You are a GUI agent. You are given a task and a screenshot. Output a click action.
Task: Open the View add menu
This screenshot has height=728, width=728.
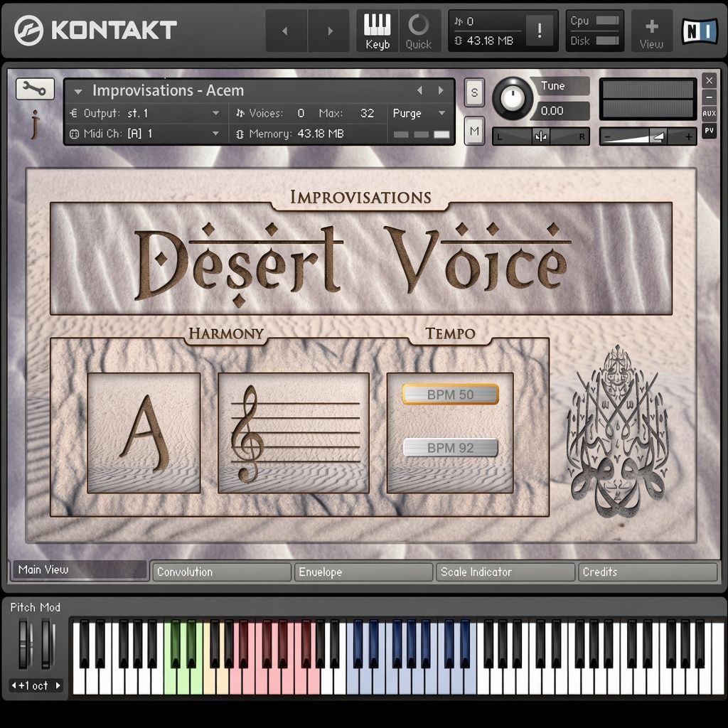(651, 31)
